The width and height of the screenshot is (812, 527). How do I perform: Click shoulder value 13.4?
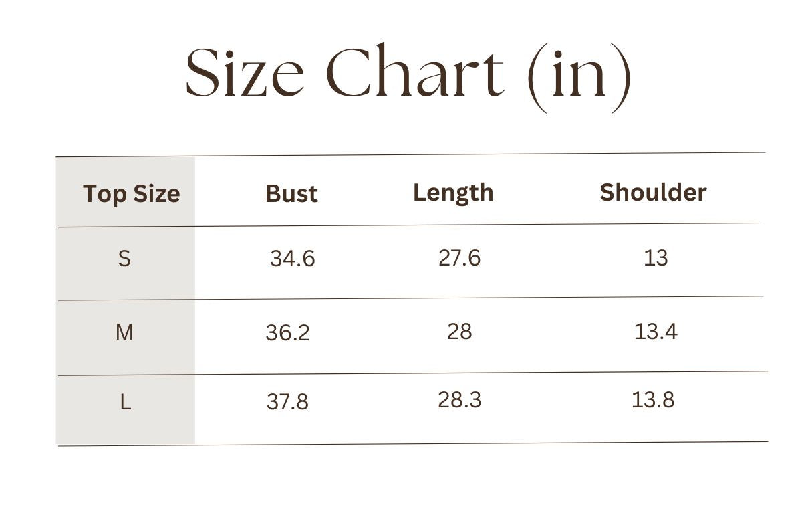pos(656,331)
